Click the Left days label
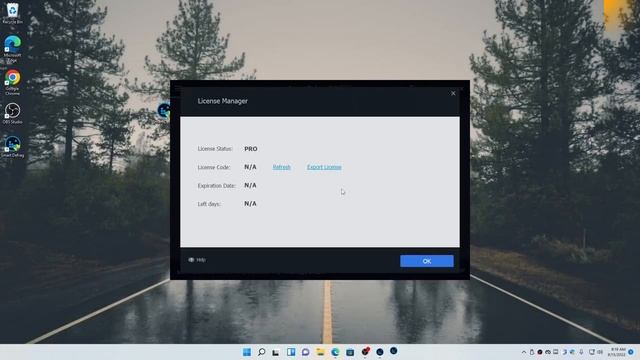Image resolution: width=640 pixels, height=360 pixels. [209, 204]
